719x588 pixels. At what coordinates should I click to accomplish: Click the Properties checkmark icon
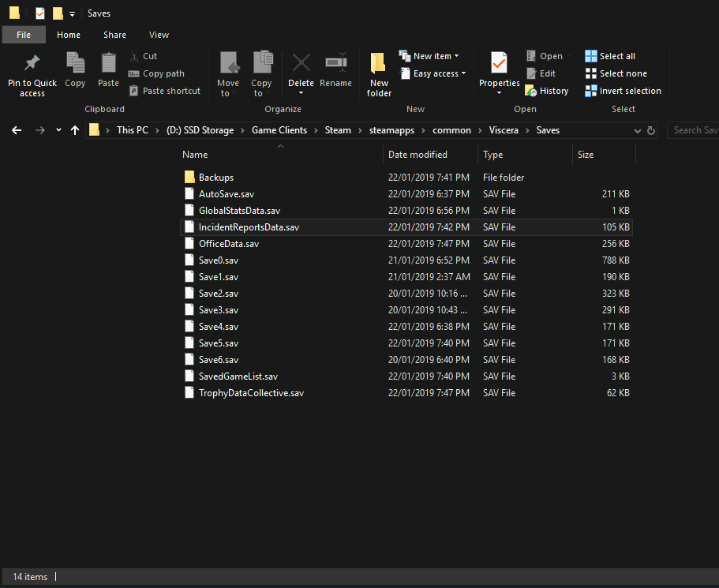point(500,63)
